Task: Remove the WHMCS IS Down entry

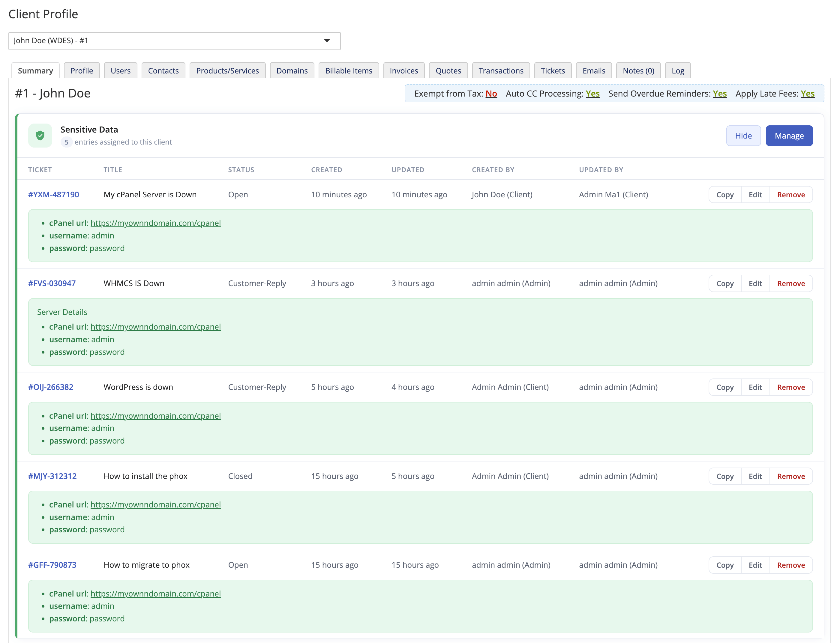Action: 791,284
